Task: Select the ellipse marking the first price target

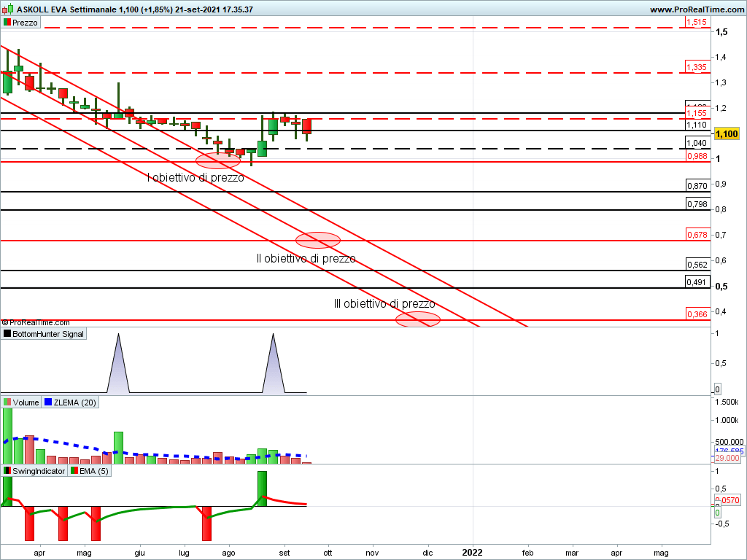Action: click(217, 160)
